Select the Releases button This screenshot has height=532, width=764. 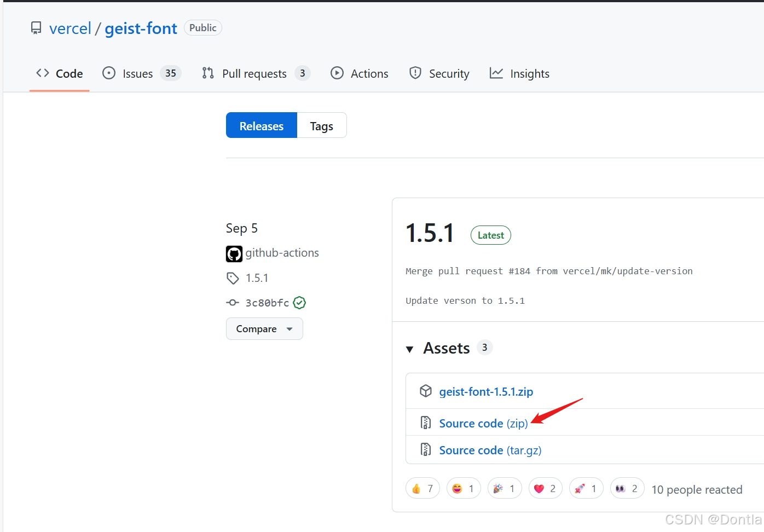pyautogui.click(x=262, y=125)
